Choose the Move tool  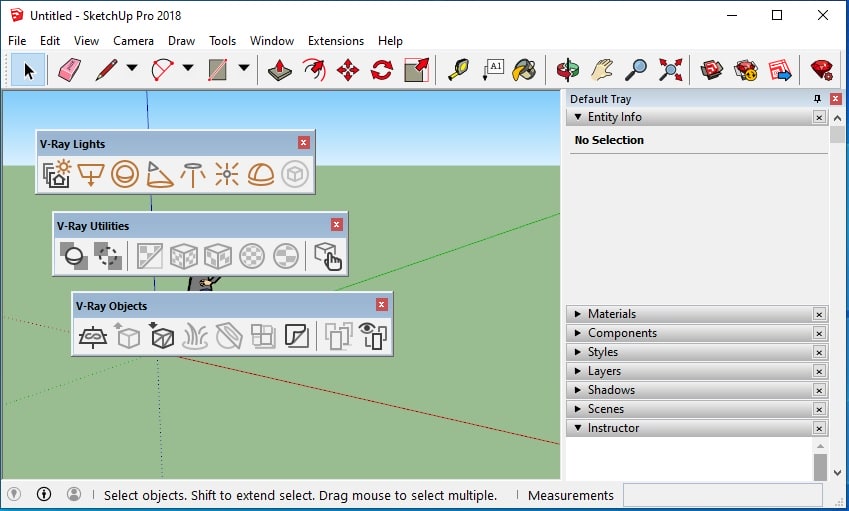point(348,70)
